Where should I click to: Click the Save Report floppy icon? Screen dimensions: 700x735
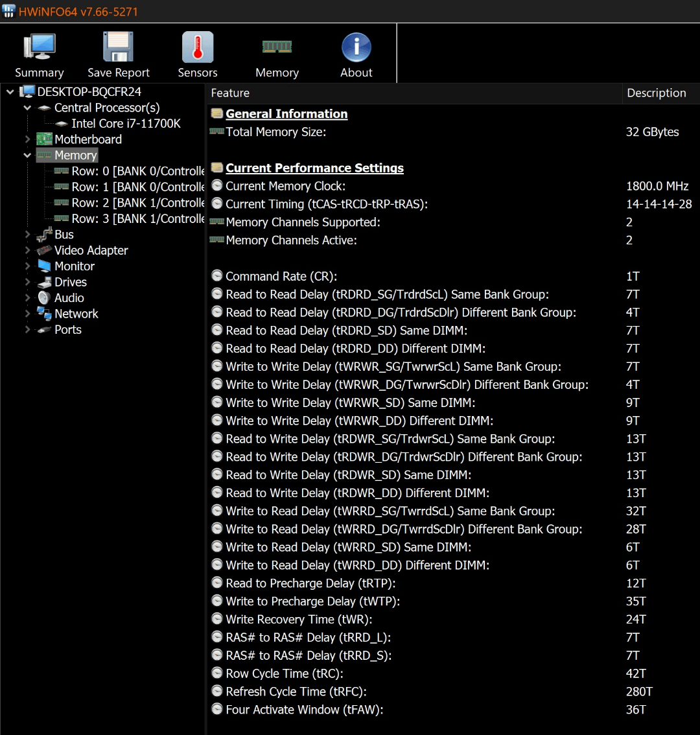pyautogui.click(x=118, y=47)
